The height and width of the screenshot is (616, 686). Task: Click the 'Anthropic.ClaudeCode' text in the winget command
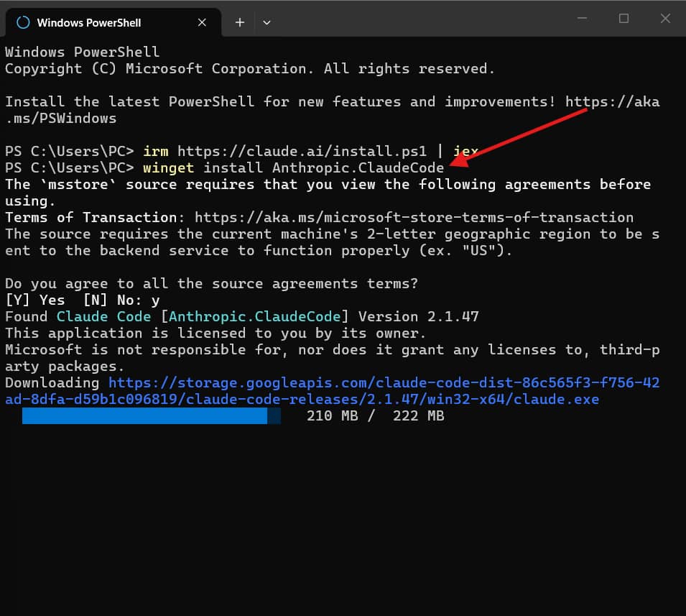tap(358, 167)
